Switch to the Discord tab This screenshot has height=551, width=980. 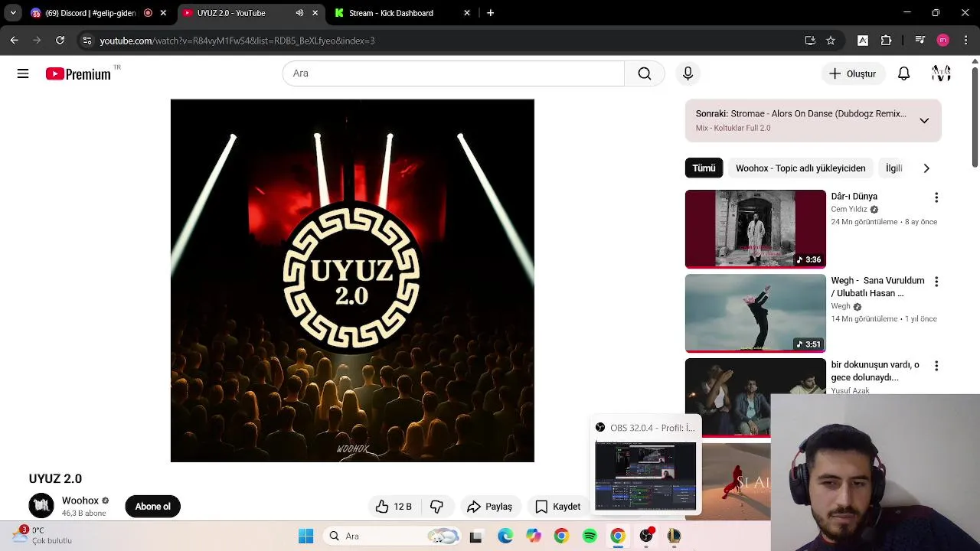(97, 13)
